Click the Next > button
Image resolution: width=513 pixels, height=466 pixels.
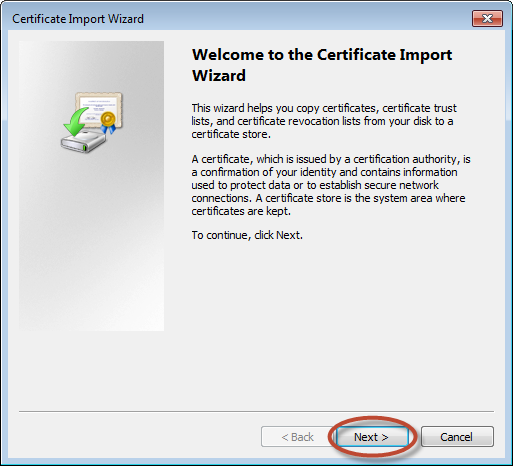pyautogui.click(x=372, y=437)
